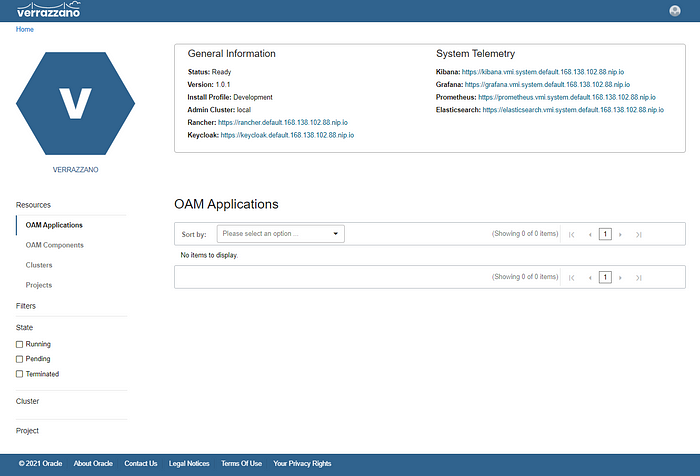The image size is (700, 476).
Task: Click the page number field in top pagination
Action: 605,234
